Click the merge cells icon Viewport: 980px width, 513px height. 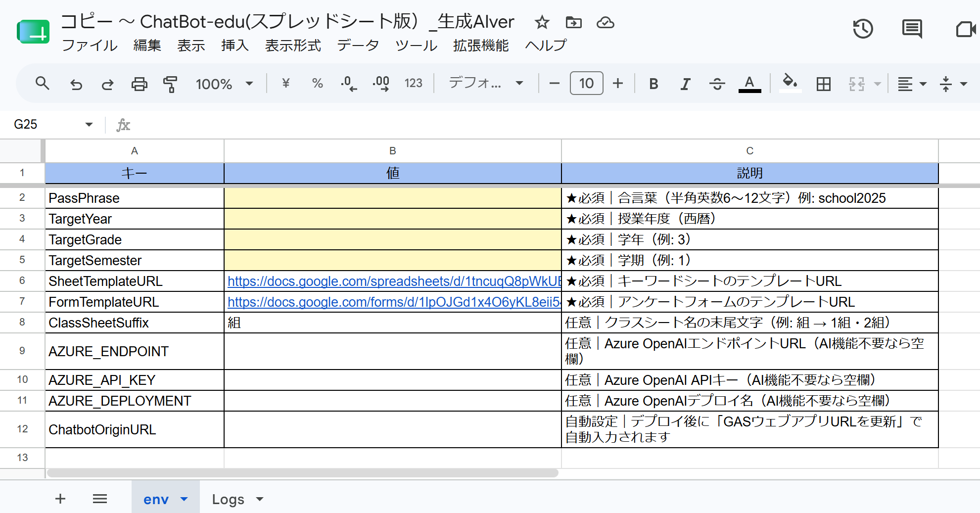[x=857, y=84]
